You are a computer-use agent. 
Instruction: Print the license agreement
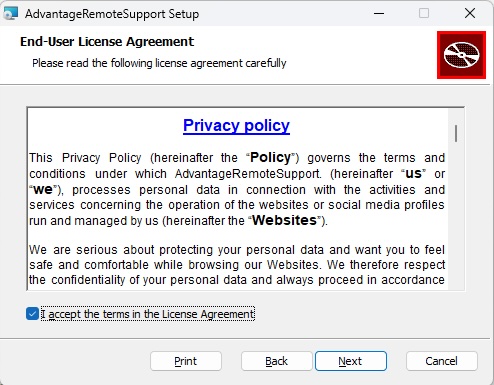pyautogui.click(x=186, y=361)
